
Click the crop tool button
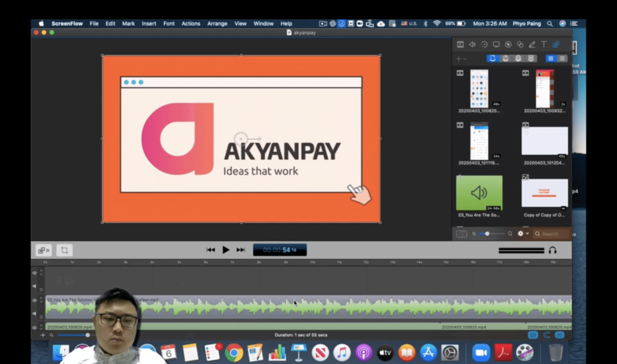click(x=64, y=250)
